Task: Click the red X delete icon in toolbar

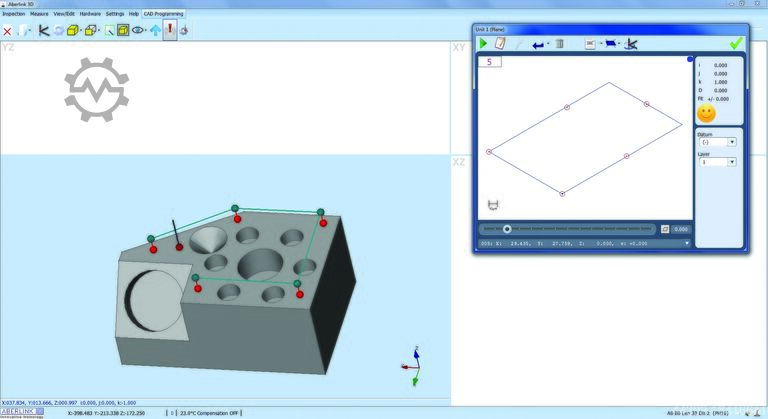Action: (8, 31)
